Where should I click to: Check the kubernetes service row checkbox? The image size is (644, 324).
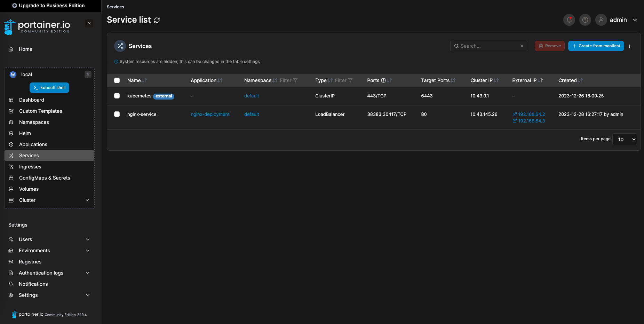point(117,96)
